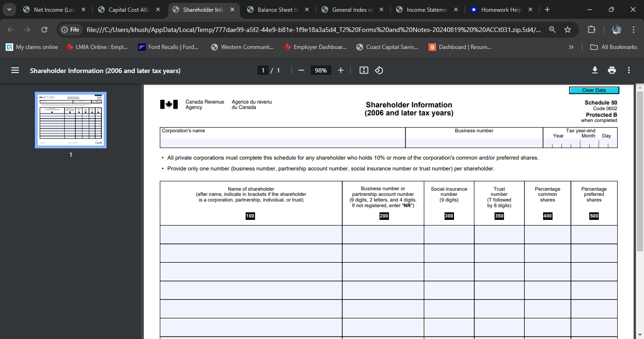Screen dimensions: 644x339
Task: Click the Clear Data button
Action: [x=594, y=90]
